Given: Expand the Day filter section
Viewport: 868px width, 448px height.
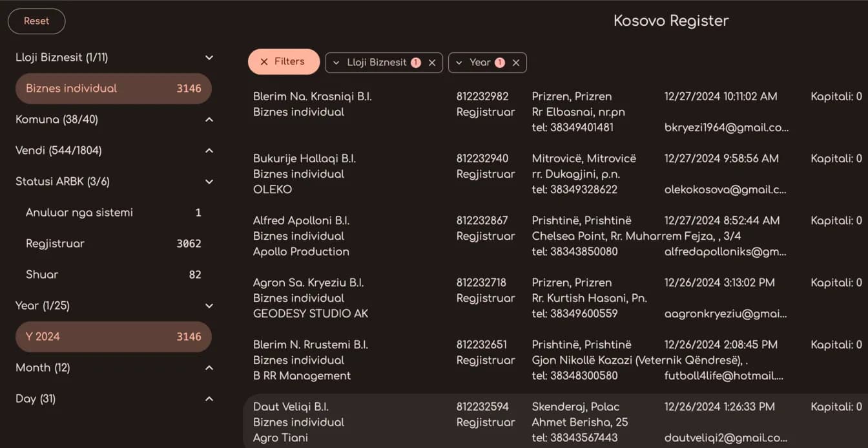Looking at the screenshot, I should (209, 399).
